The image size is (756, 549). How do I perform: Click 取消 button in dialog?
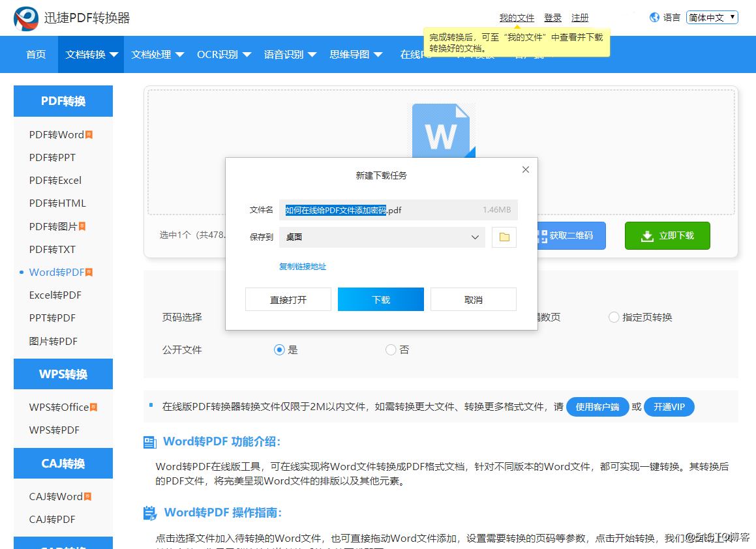pyautogui.click(x=474, y=299)
